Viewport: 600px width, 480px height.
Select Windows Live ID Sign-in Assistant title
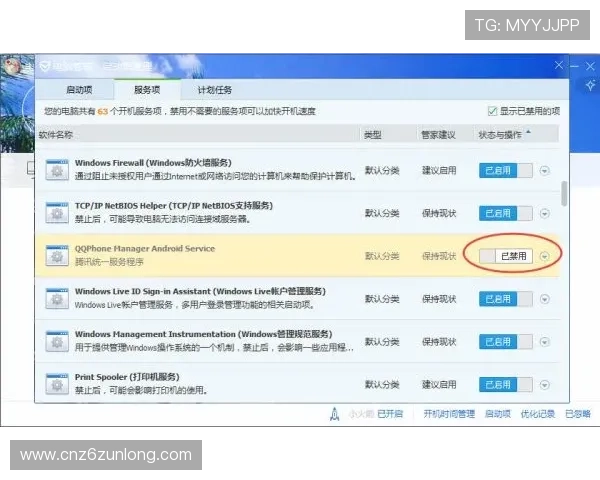point(200,291)
